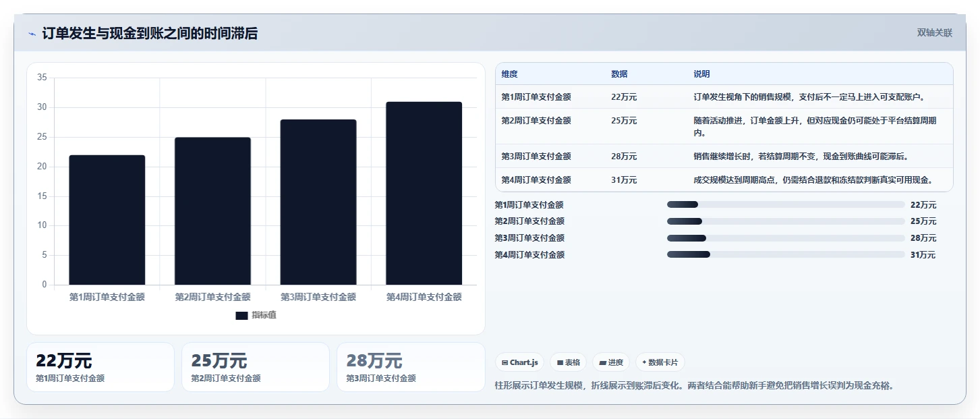The width and height of the screenshot is (980, 419).
Task: Open the 22万元 data card
Action: [x=100, y=367]
